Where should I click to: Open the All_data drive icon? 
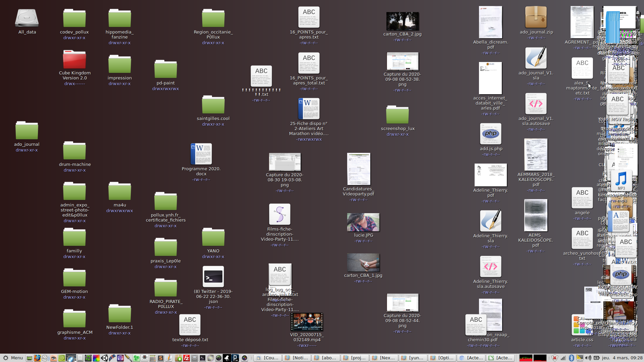click(x=27, y=18)
